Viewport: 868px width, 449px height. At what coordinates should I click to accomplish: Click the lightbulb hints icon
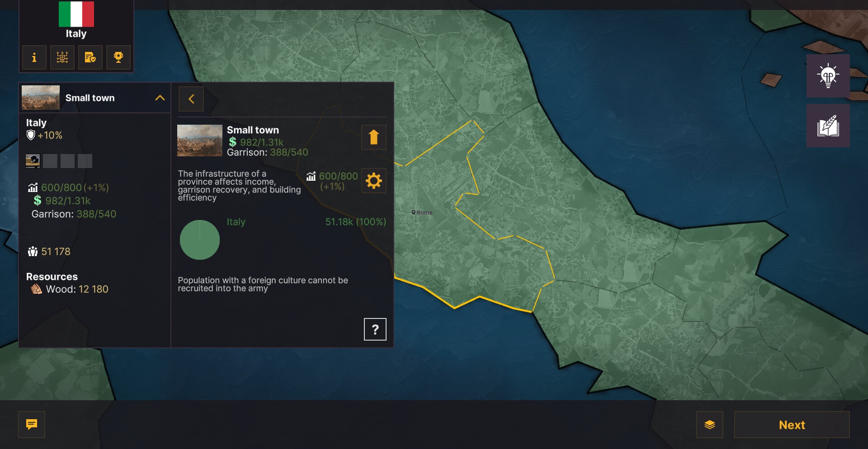point(828,76)
